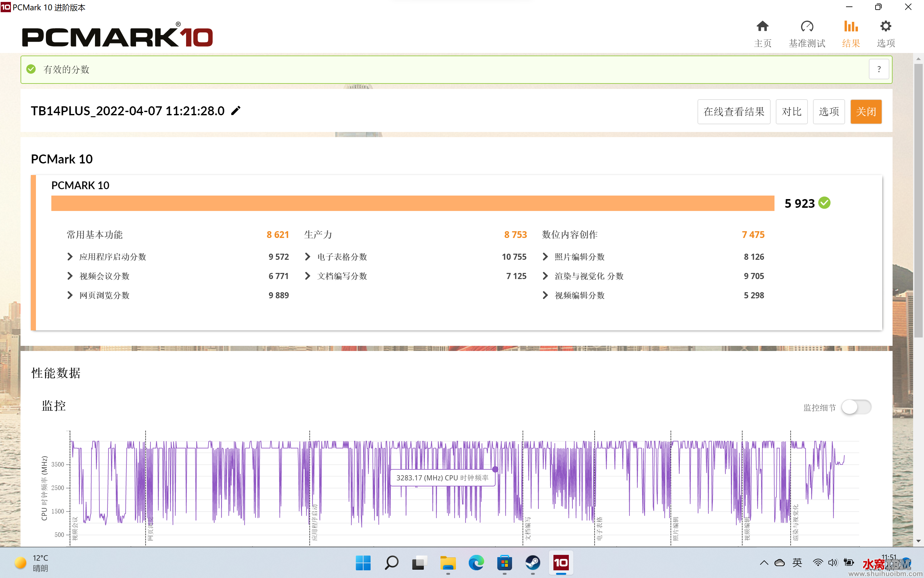The image size is (924, 578).
Task: Click the 电子表格 score value 10 755
Action: pos(514,257)
